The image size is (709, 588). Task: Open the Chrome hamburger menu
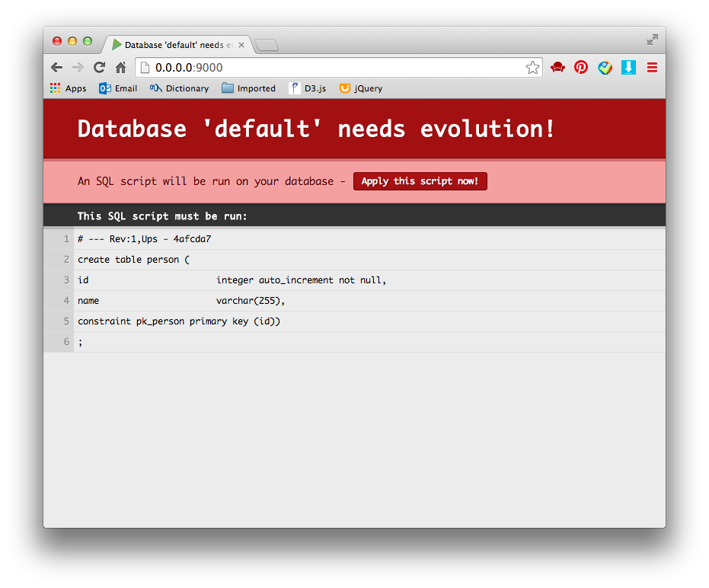click(652, 67)
